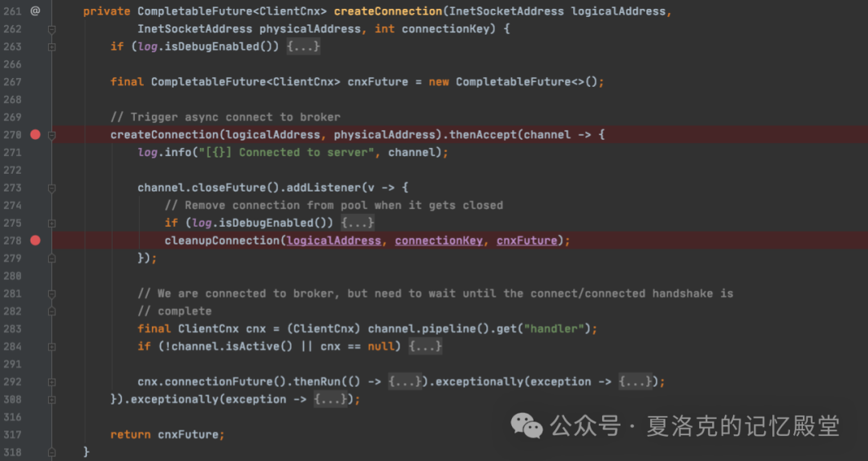Screen dimensions: 868x461
Task: Click cnxFuture in the return statement
Action: tap(188, 434)
